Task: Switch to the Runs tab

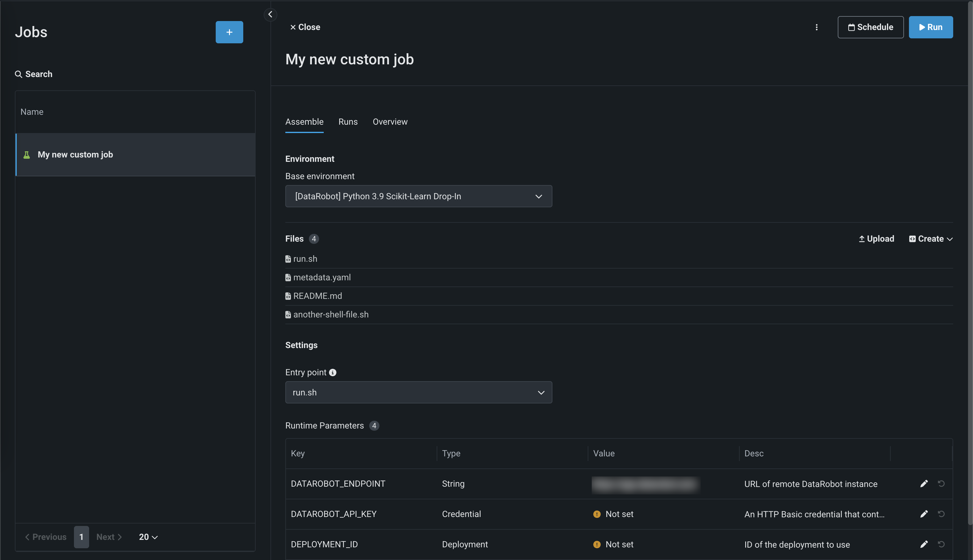Action: [x=348, y=122]
